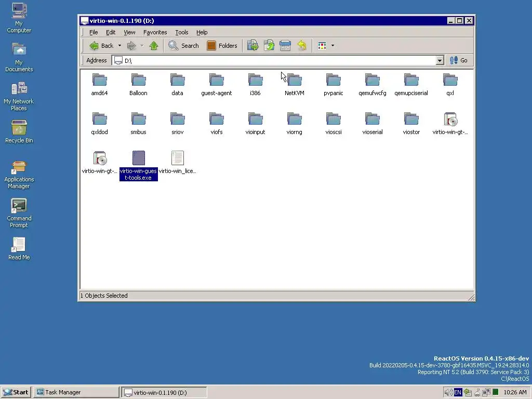Select the Read Me desktop shortcut
This screenshot has height=399, width=532.
19,249
